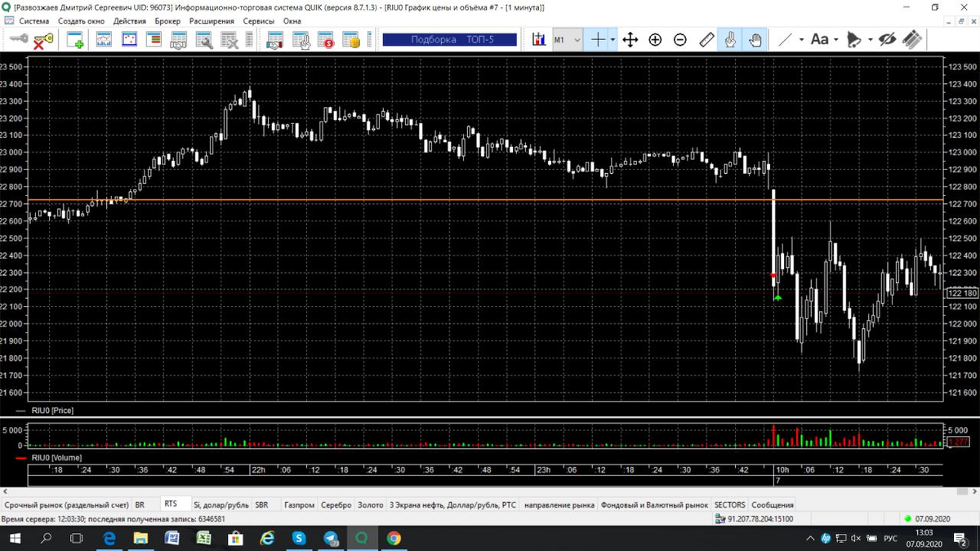
Task: Open the M1 timeframe dropdown
Action: 568,39
